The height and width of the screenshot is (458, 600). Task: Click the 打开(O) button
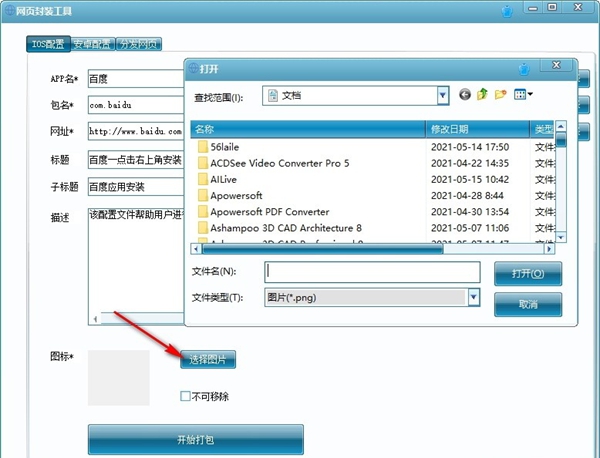528,274
